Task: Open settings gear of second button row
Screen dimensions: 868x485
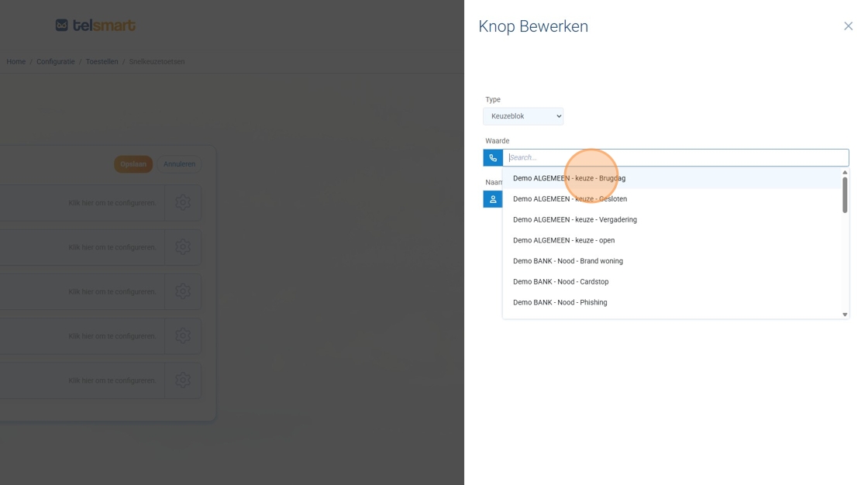Action: (x=183, y=247)
